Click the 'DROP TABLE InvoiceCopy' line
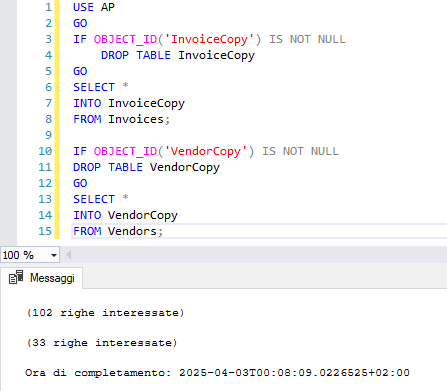447x391 pixels. (178, 55)
